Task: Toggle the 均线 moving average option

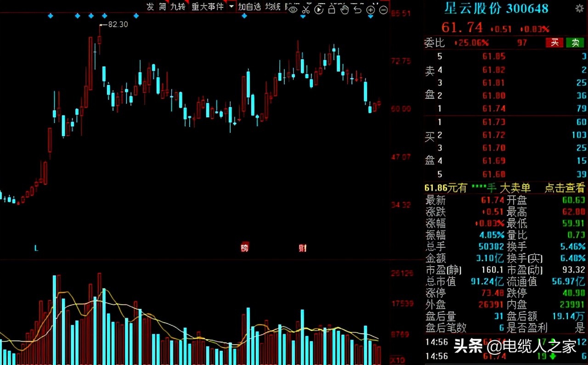Action: pos(273,6)
